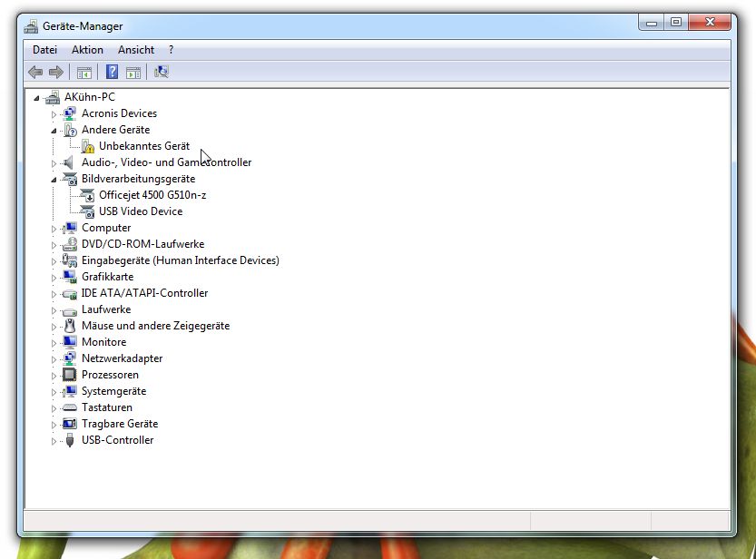Click the Prozessoren chip icon
The width and height of the screenshot is (756, 559).
click(70, 375)
